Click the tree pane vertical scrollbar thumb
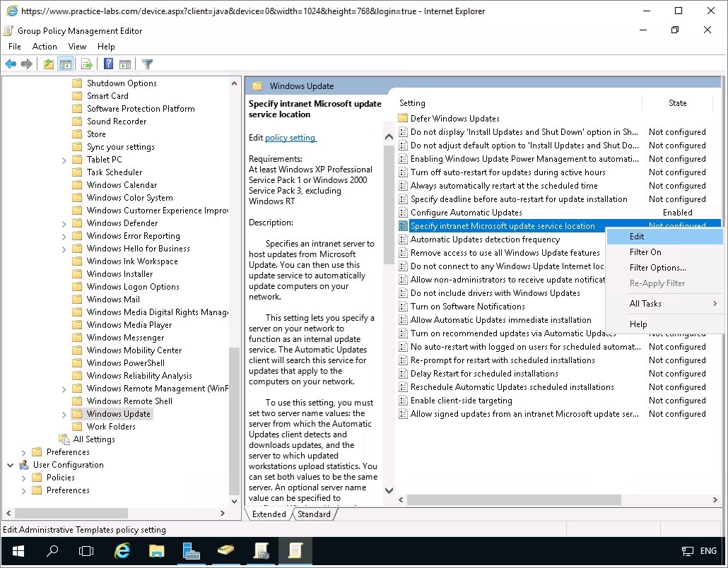Image resolution: width=728 pixels, height=568 pixels. [235, 420]
